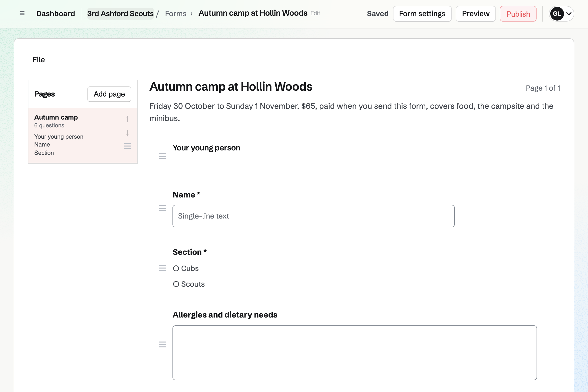Move Autumn camp page up
The image size is (588, 392).
click(x=127, y=119)
